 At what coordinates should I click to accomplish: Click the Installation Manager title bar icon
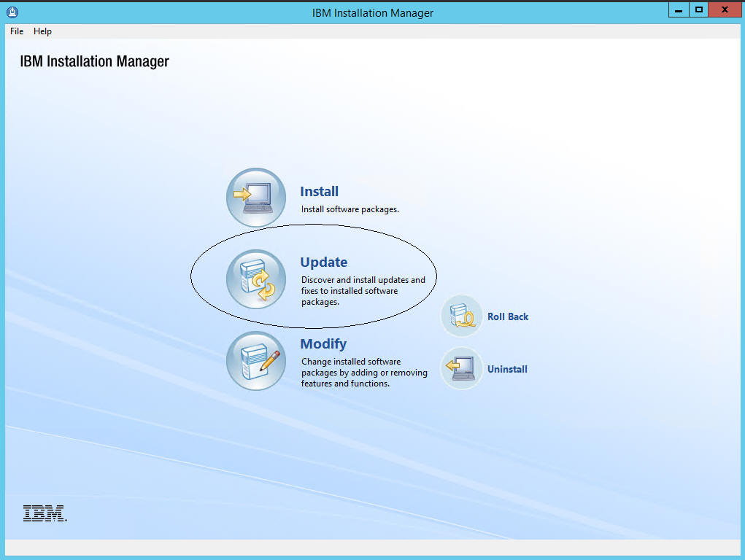tap(12, 12)
